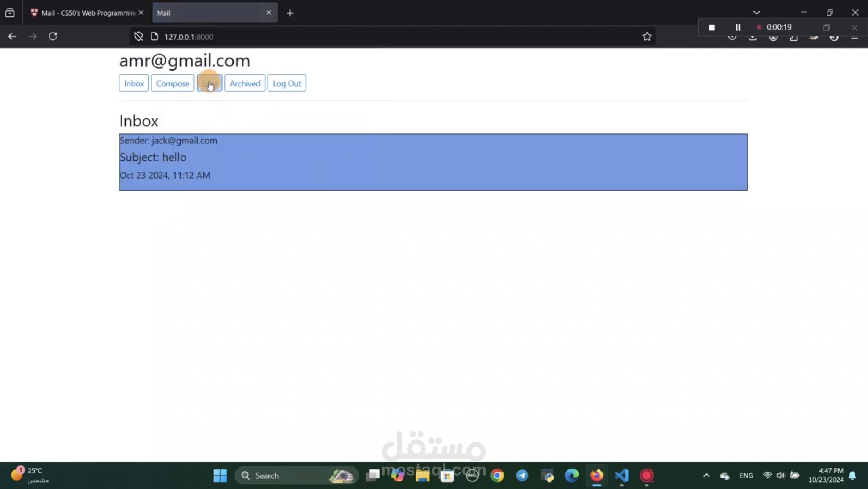This screenshot has width=868, height=489.
Task: Click the bookmark star icon
Action: (x=647, y=36)
